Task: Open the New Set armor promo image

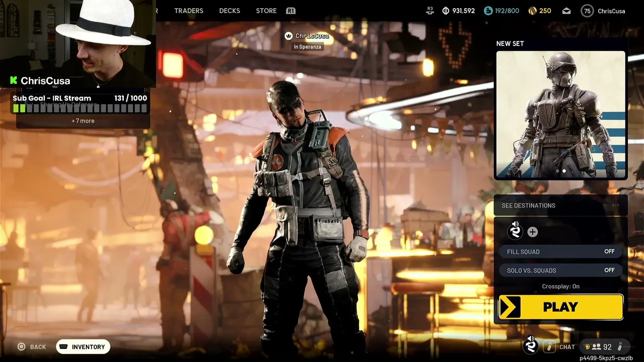Action: pyautogui.click(x=560, y=115)
